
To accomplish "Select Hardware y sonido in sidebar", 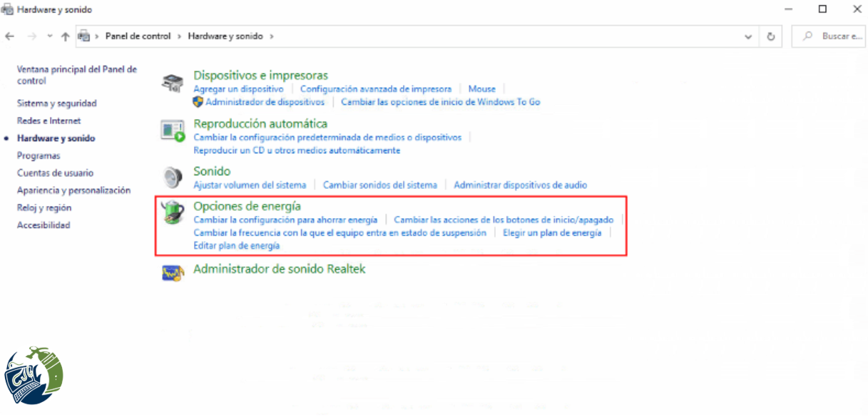I will tap(56, 138).
